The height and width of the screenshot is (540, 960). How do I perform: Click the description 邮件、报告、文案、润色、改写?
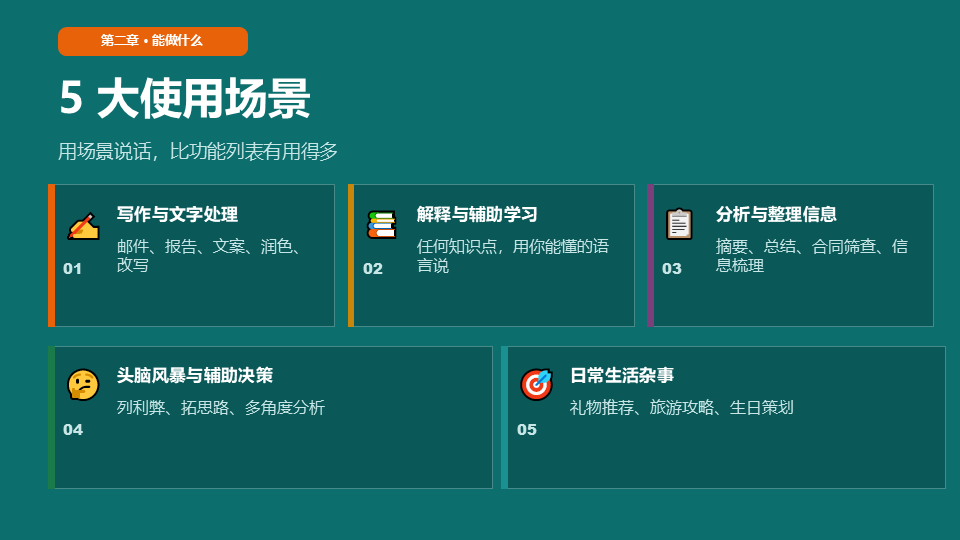[x=209, y=256]
